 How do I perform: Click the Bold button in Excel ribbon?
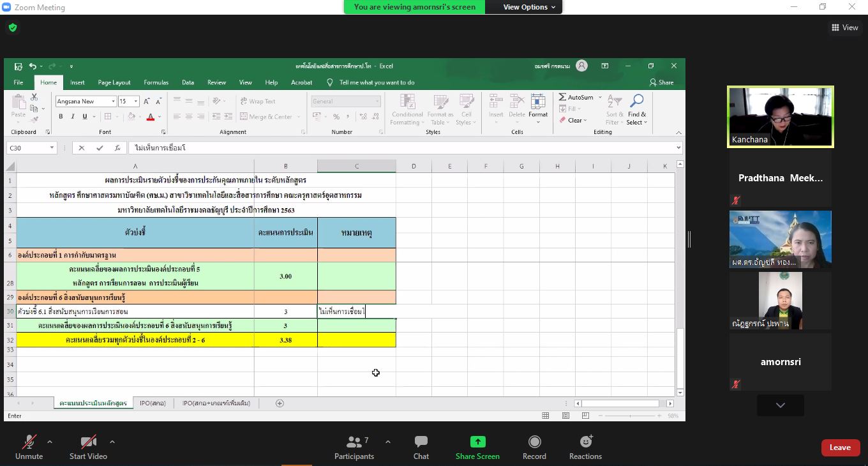[61, 117]
